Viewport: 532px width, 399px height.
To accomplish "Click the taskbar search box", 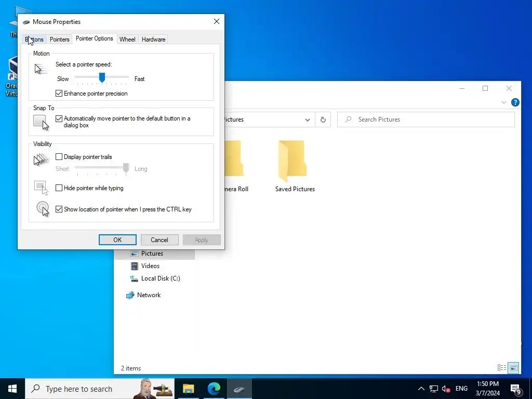I will 100,389.
